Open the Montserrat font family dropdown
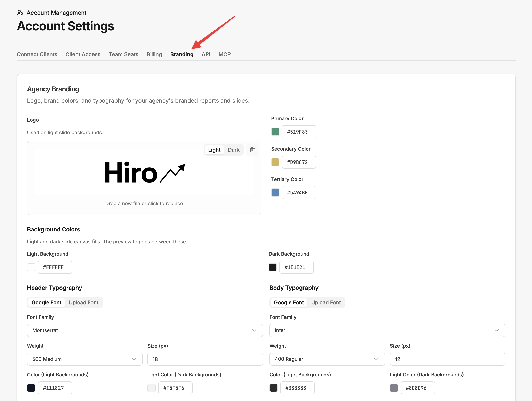The width and height of the screenshot is (532, 401). pos(145,330)
